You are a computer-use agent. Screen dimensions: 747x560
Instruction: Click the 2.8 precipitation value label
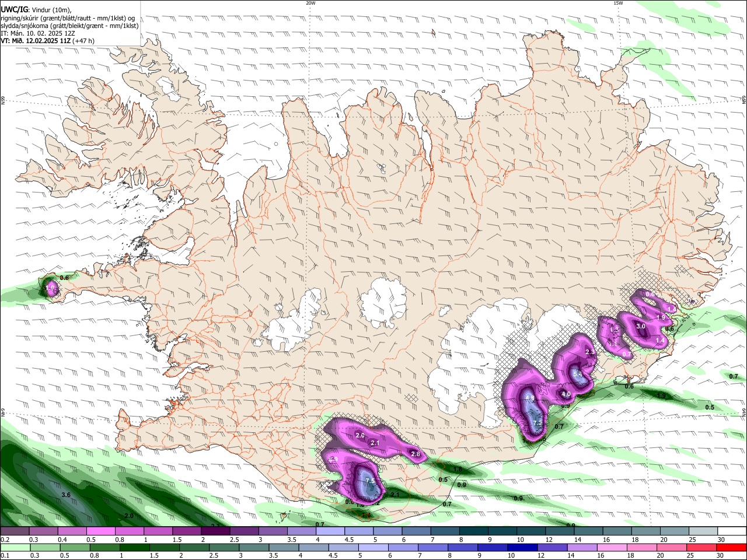coord(416,454)
